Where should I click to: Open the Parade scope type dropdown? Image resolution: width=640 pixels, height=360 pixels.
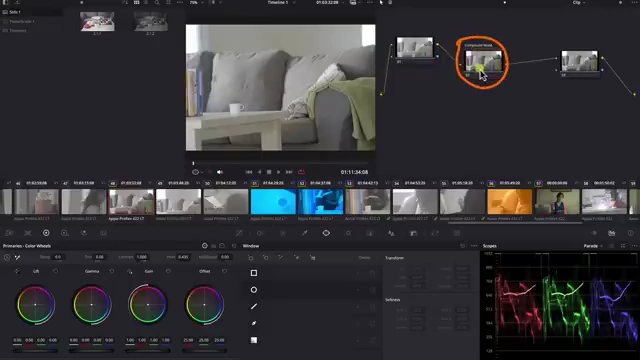[x=593, y=246]
